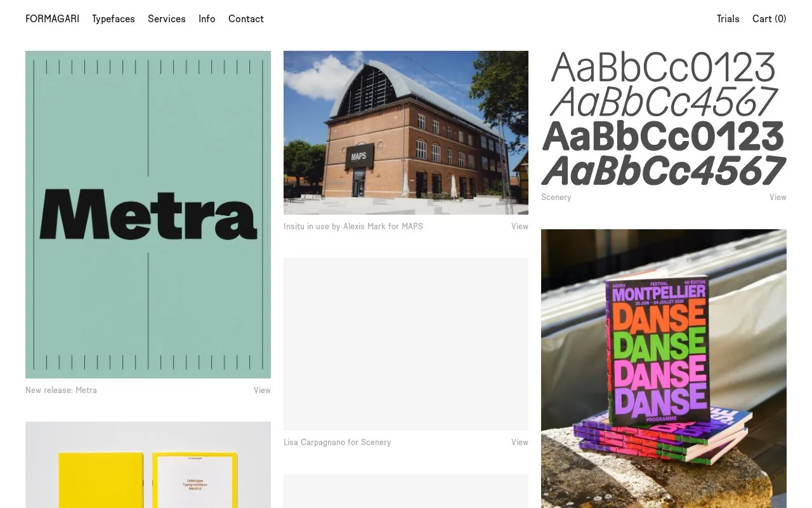Open the Trials link
812x508 pixels.
click(x=728, y=19)
